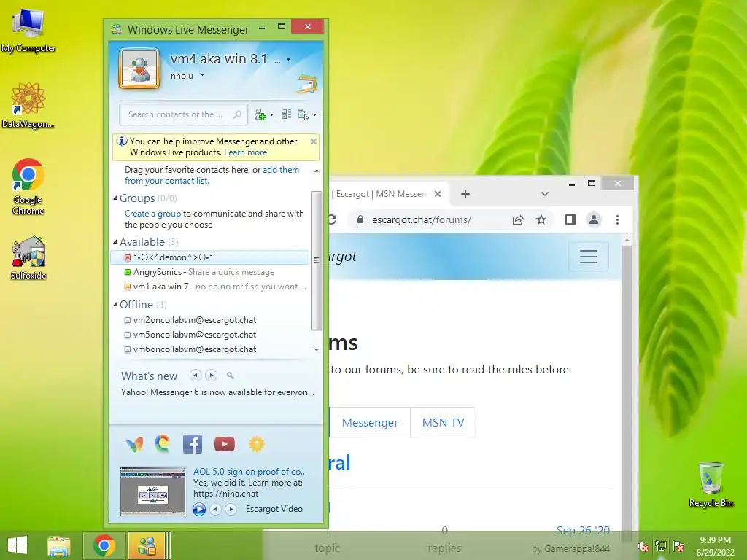Click the Chrome address bar escargot.chat/forums/
This screenshot has width=747, height=560.
pos(422,219)
